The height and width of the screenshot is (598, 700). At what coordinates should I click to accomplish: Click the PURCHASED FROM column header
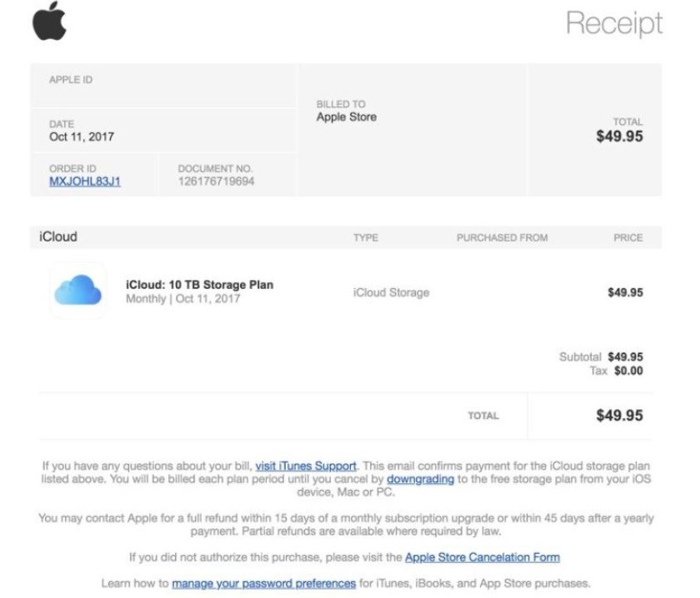tap(502, 238)
